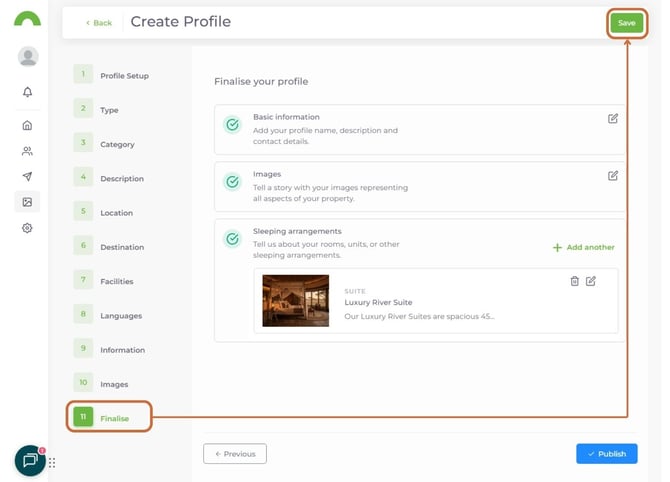Open the chat support bubble
The width and height of the screenshot is (670, 482).
click(30, 460)
